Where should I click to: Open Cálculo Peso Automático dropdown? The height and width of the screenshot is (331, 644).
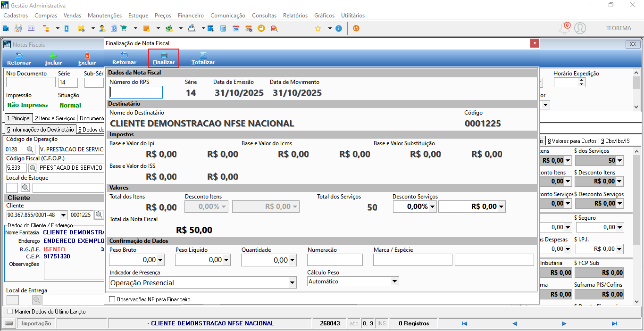[353, 281]
